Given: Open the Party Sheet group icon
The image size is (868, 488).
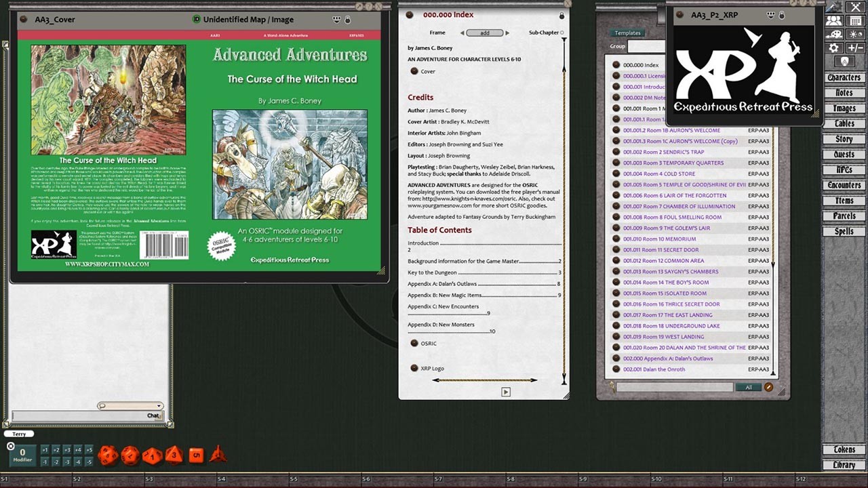Looking at the screenshot, I should (x=835, y=20).
